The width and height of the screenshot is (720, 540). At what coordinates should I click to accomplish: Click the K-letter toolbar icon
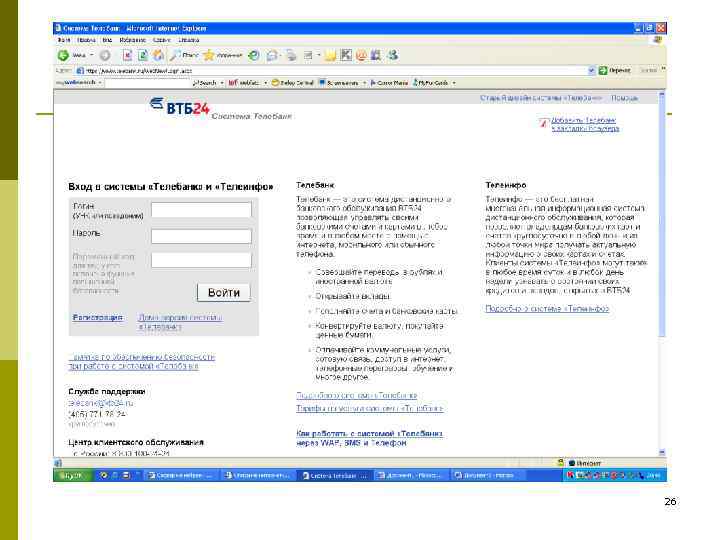(346, 56)
